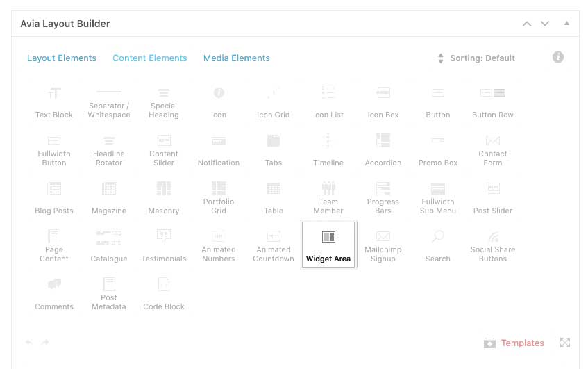This screenshot has height=369, width=588.
Task: Switch to Layout Elements tab
Action: 62,58
